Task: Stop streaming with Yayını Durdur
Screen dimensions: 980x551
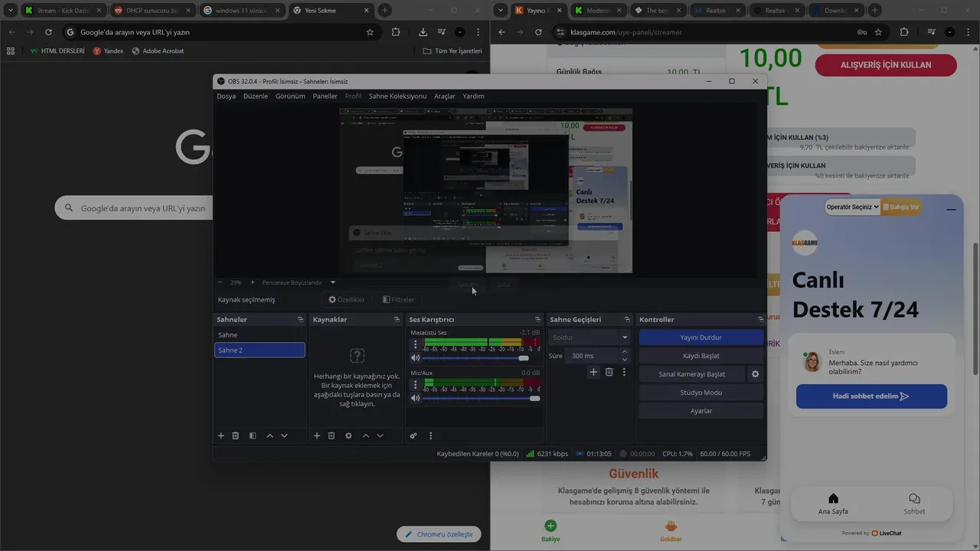Action: 701,337
